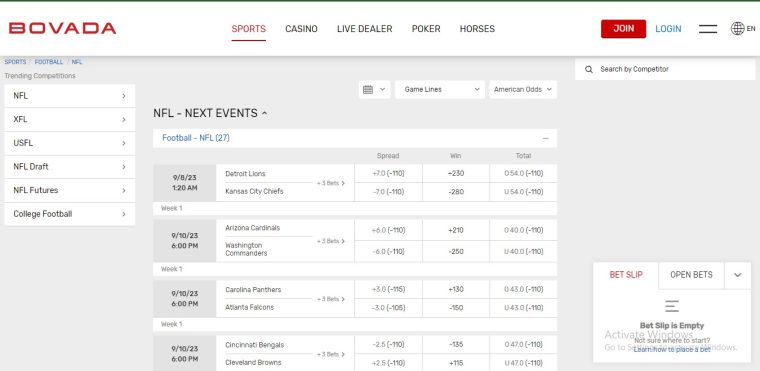
Task: Click the Login link
Action: click(668, 29)
